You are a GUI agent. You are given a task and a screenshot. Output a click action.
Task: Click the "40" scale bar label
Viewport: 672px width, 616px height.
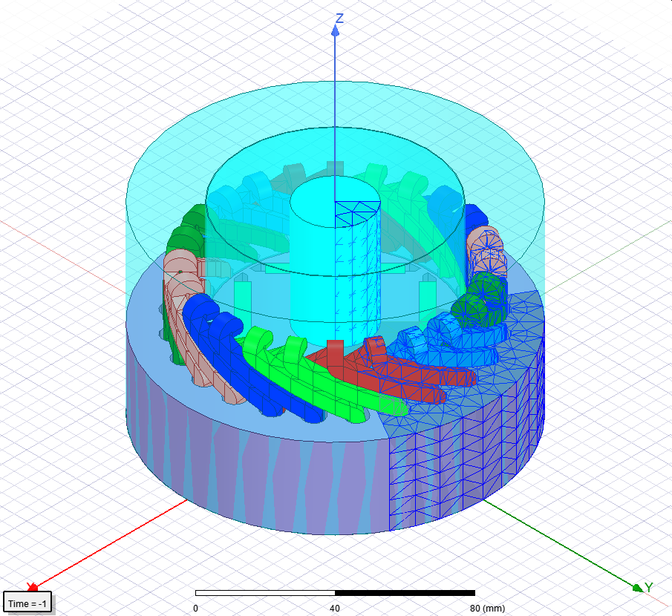click(x=335, y=609)
